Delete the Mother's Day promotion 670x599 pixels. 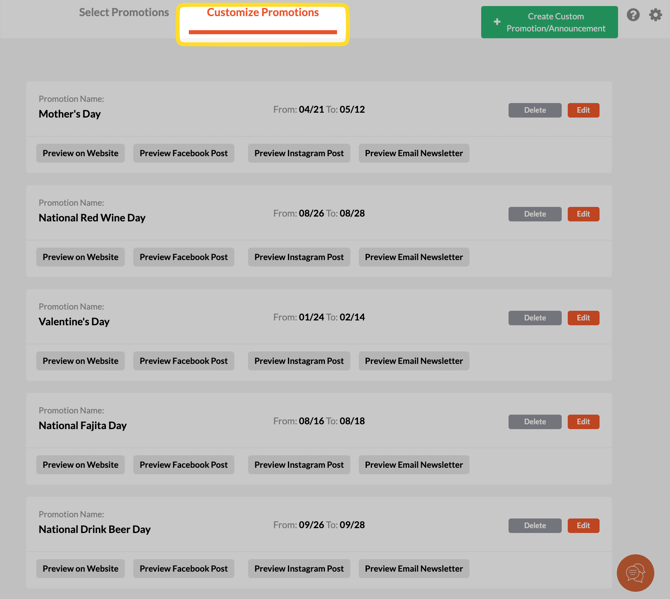[x=535, y=110]
